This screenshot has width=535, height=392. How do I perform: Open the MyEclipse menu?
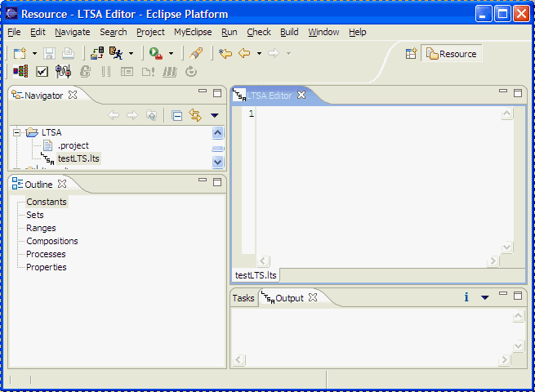(192, 32)
